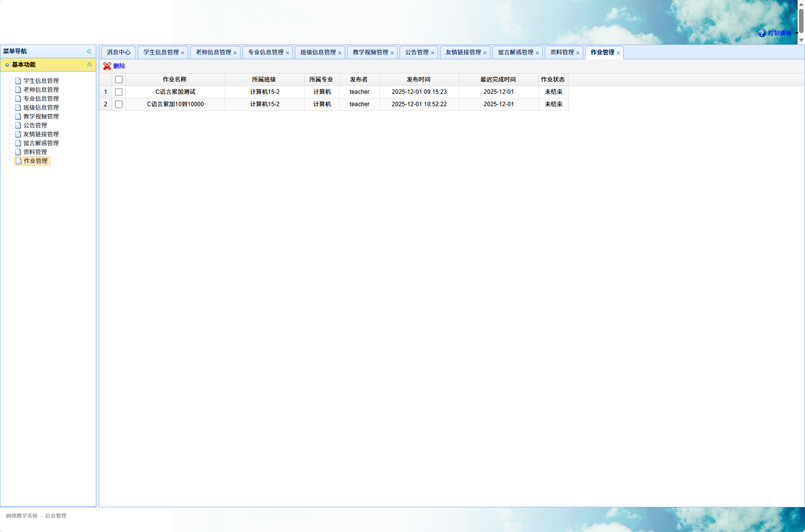Viewport: 805px width, 532px height.
Task: Close the 班级信息管理 tab
Action: pos(340,53)
